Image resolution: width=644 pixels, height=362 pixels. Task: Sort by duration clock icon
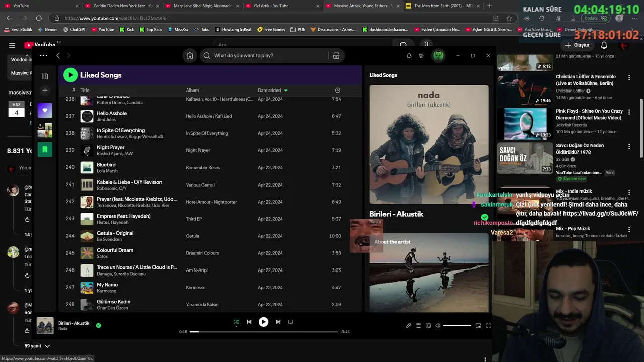coord(337,90)
